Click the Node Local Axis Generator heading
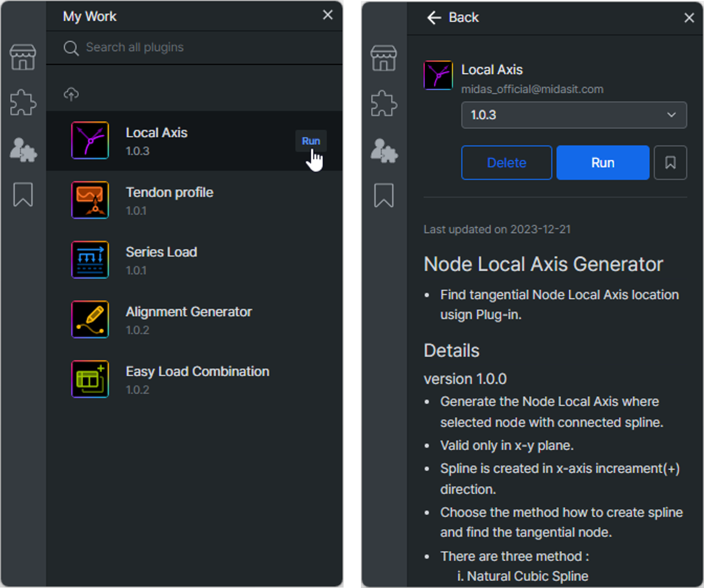 [x=543, y=264]
